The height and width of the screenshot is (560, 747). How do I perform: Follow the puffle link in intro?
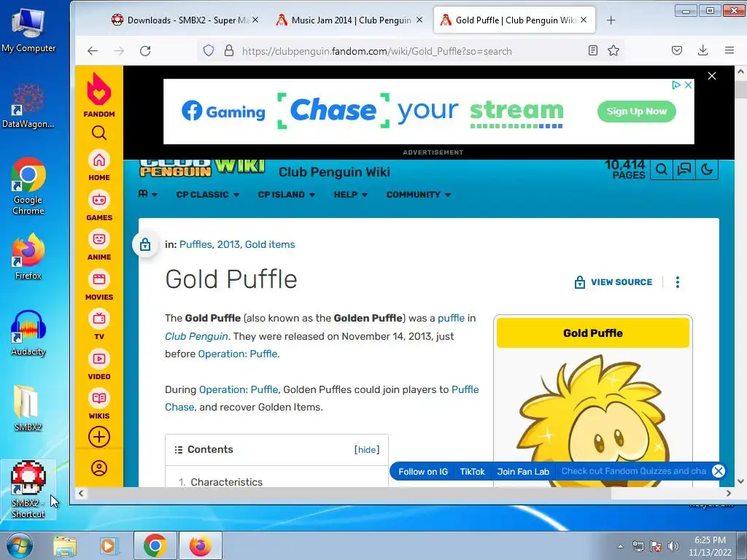click(x=451, y=318)
